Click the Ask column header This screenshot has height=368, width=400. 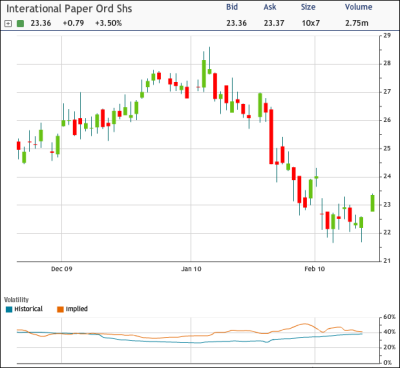coord(270,7)
